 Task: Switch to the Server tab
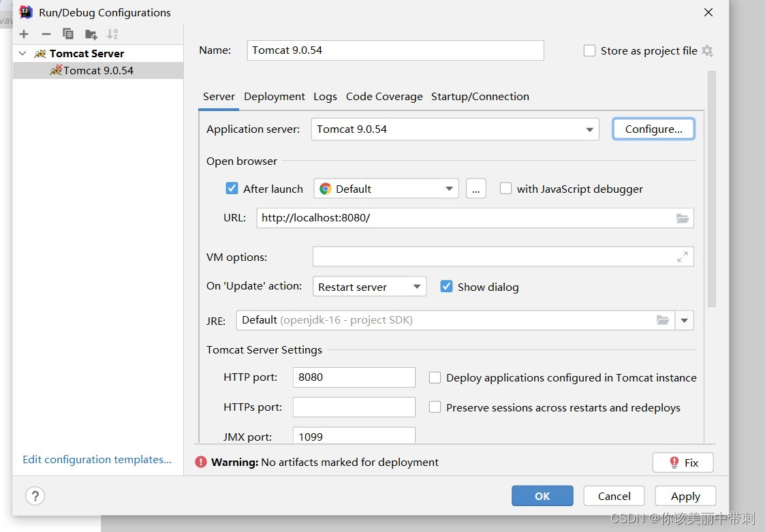pos(219,97)
